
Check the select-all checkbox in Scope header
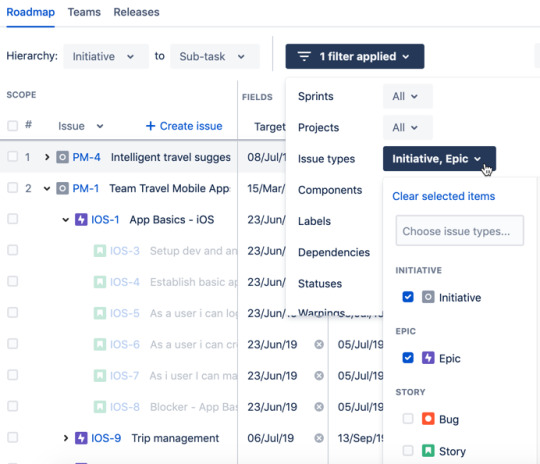point(13,126)
